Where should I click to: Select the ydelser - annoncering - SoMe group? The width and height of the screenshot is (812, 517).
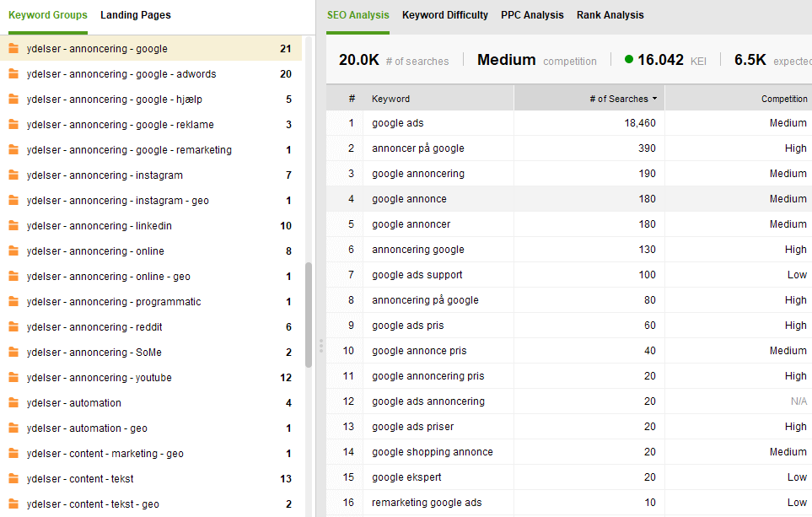(94, 353)
